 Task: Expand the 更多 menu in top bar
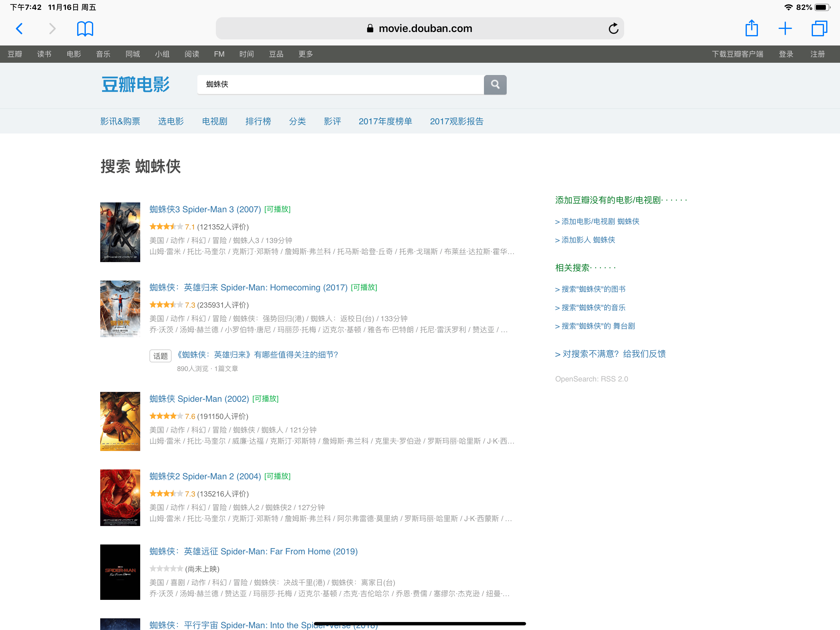click(305, 54)
